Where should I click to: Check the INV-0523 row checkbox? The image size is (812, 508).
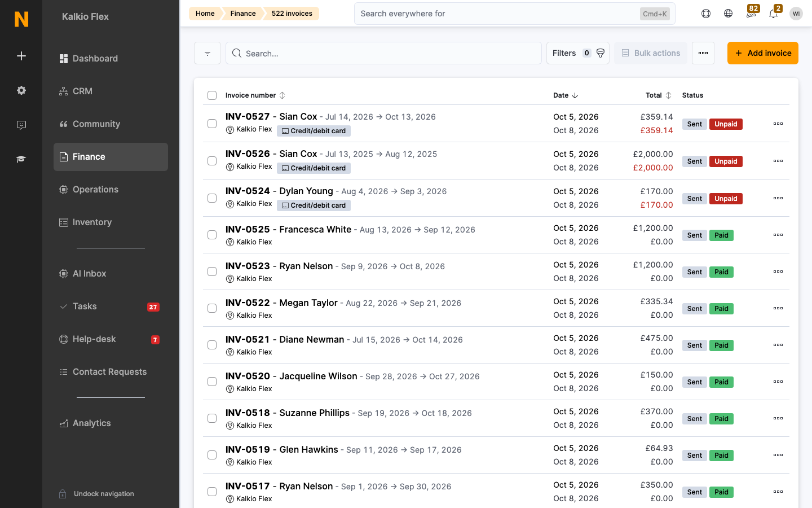click(212, 271)
